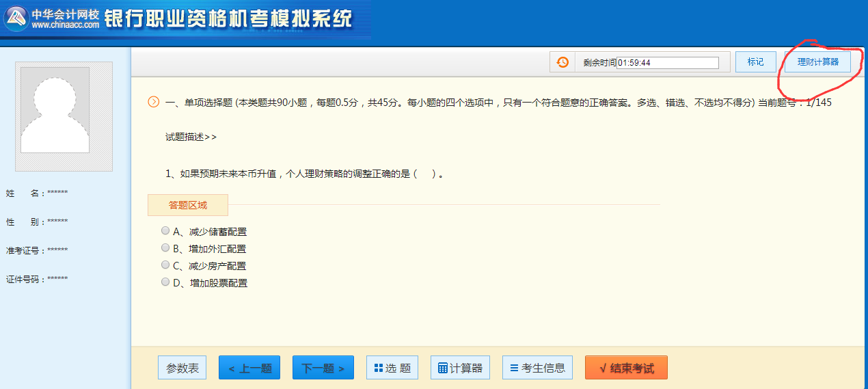Click the remaining time field

pos(667,63)
